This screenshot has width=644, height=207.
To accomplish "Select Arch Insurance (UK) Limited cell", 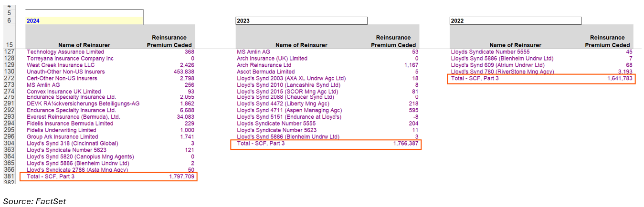I will point(272,58).
